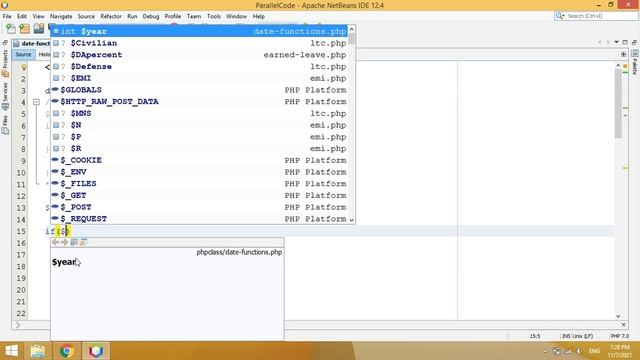Image resolution: width=640 pixels, height=360 pixels.
Task: Open the Palette side panel
Action: point(635,62)
